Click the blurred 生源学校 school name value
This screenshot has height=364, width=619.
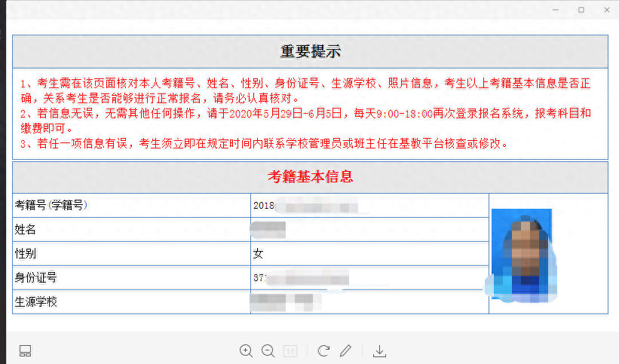point(280,302)
